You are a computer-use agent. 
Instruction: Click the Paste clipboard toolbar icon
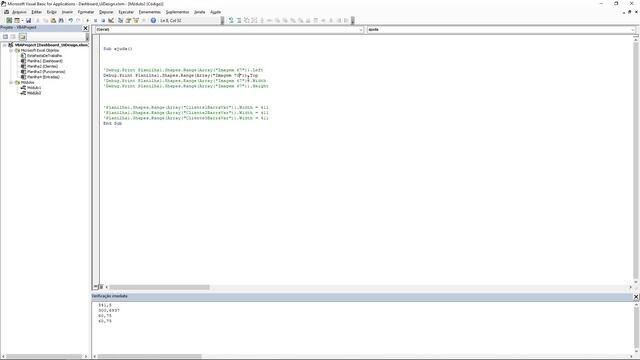[x=53, y=20]
